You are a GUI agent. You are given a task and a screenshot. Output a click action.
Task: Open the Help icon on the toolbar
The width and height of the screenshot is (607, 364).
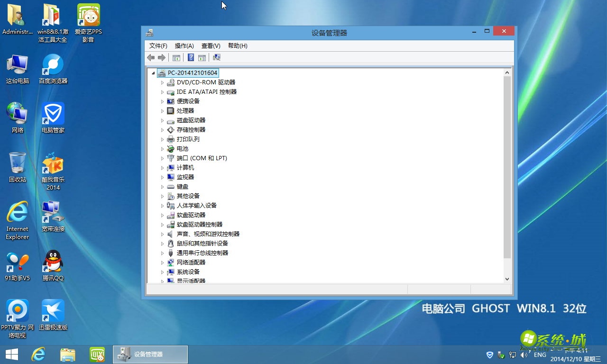click(191, 57)
